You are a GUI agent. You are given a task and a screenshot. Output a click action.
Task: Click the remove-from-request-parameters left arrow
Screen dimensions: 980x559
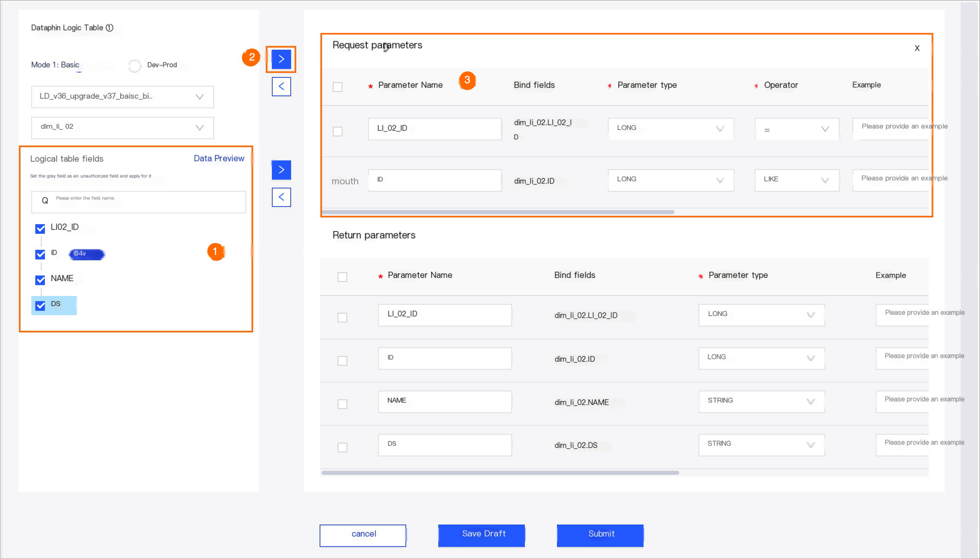click(281, 86)
